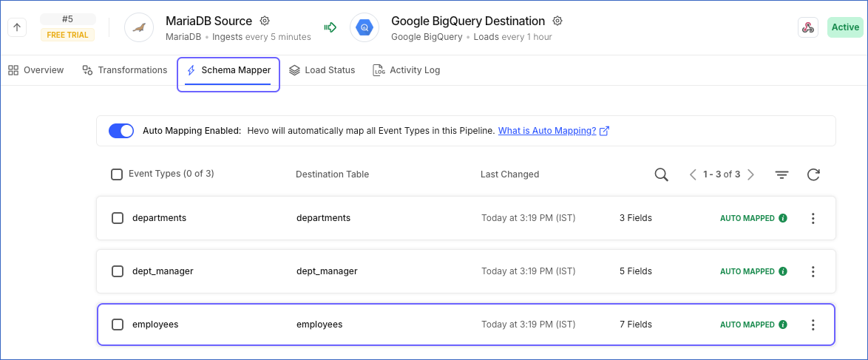Open MariaDB Source settings gear
The height and width of the screenshot is (360, 868).
[x=265, y=21]
